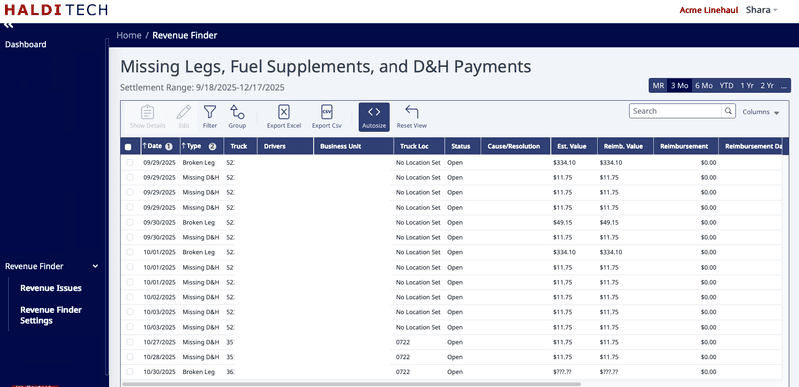
Task: Select the 2 Yr range tab
Action: point(766,86)
